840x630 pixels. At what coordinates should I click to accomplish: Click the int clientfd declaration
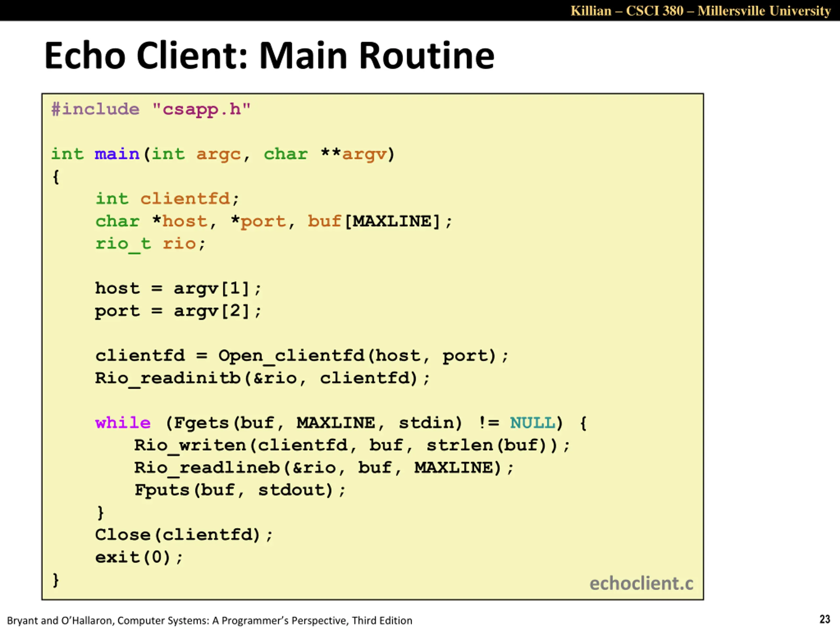167,199
